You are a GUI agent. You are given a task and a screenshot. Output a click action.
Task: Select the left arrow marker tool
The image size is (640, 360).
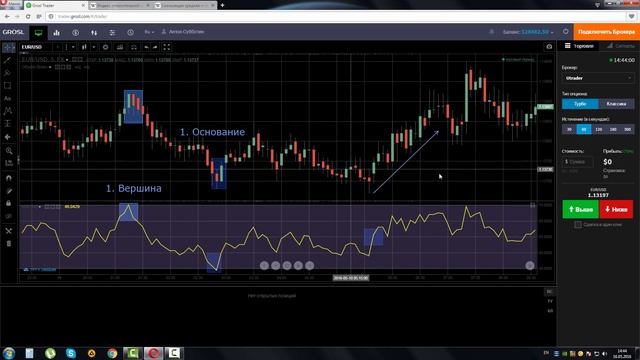pos(7,137)
